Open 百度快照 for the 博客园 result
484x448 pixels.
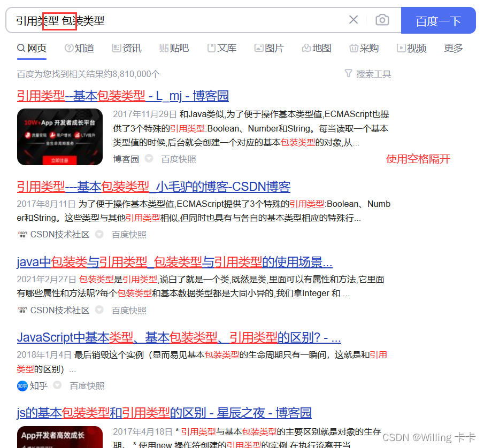(x=179, y=159)
